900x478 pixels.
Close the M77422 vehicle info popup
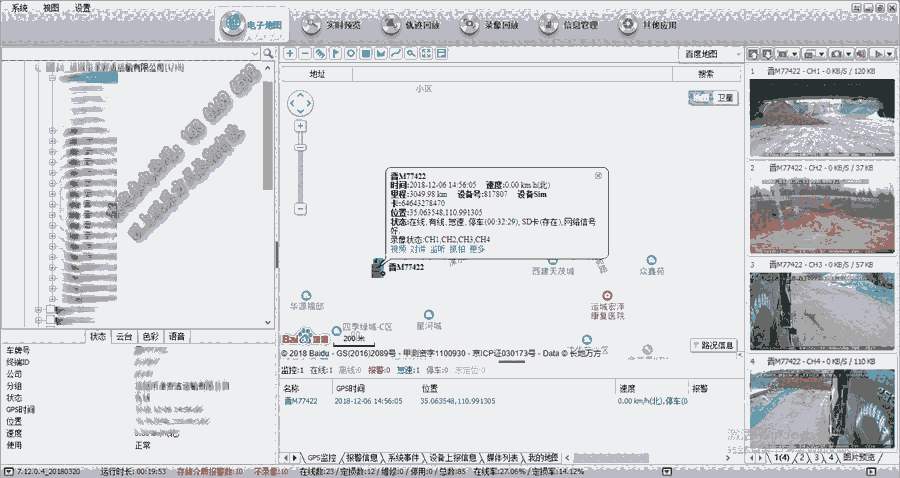pos(598,175)
